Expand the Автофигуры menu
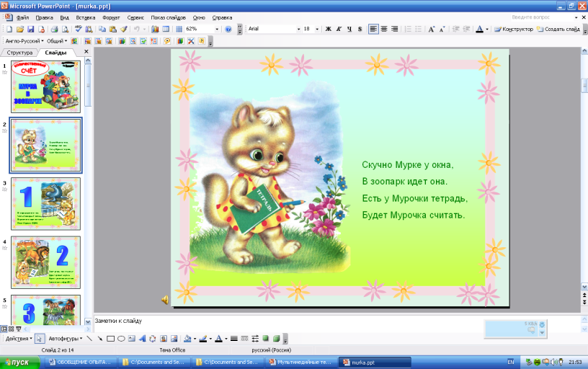Screen dimensions: 588x369 click(x=65, y=338)
